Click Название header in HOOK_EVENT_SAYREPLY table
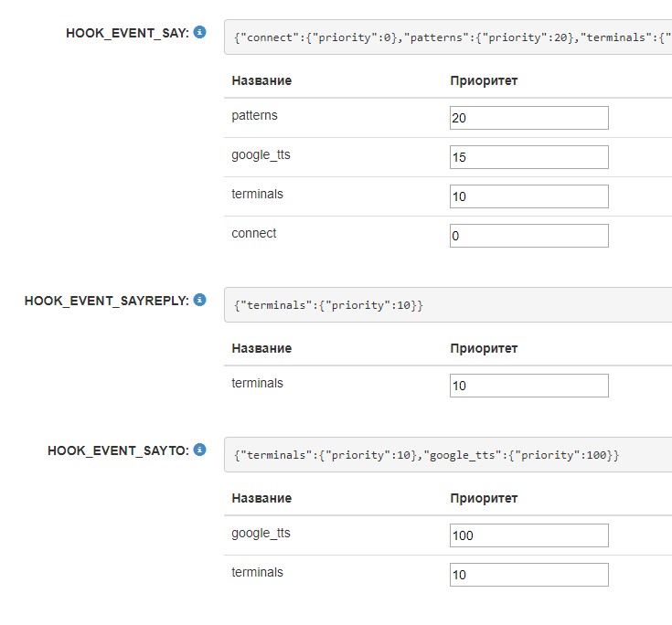This screenshot has width=672, height=625. 261,348
